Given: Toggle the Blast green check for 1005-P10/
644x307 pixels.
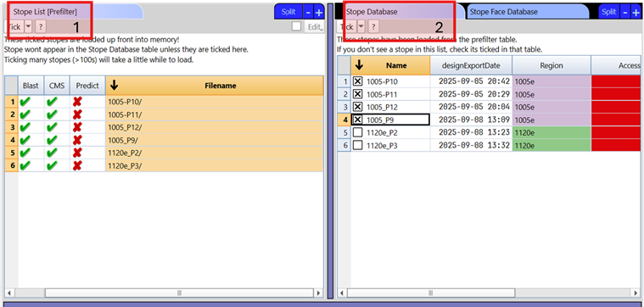Looking at the screenshot, I should click(25, 102).
